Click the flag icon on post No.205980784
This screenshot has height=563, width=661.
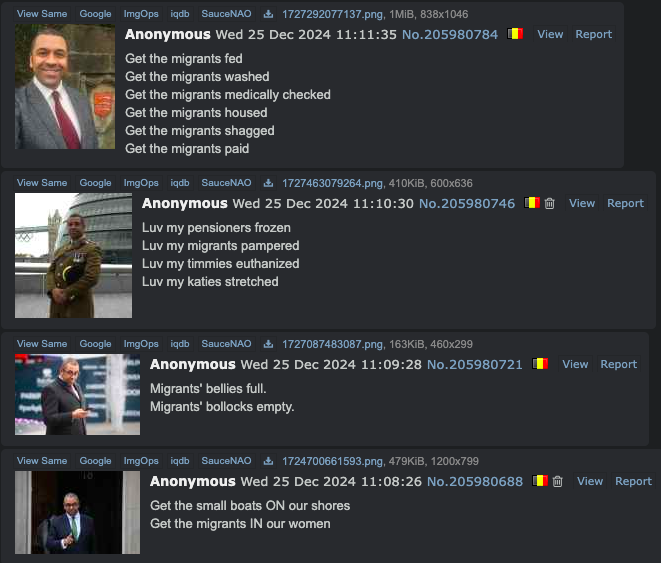[515, 34]
